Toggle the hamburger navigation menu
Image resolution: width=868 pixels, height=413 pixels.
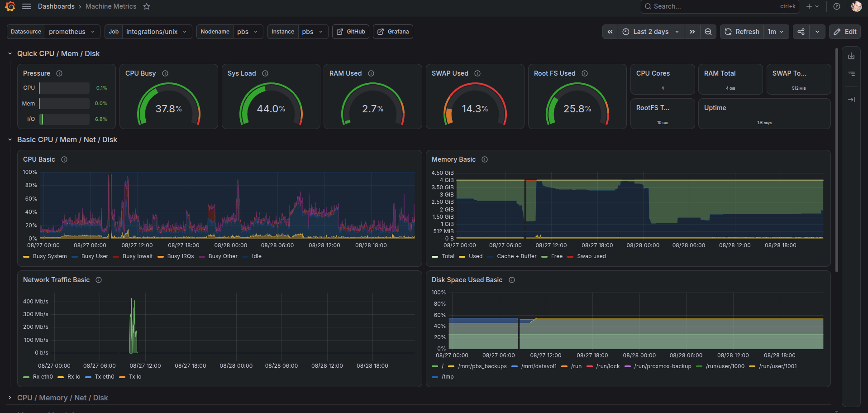point(27,6)
